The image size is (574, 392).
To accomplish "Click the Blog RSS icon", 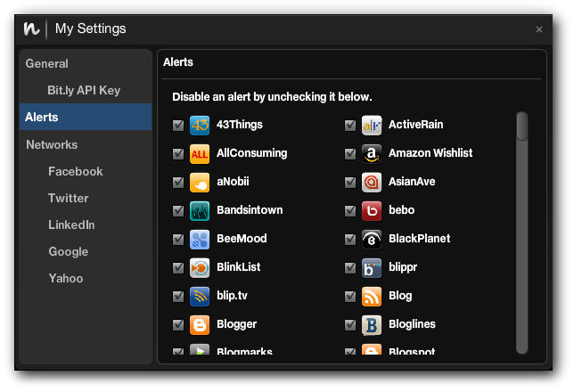I will click(x=372, y=297).
